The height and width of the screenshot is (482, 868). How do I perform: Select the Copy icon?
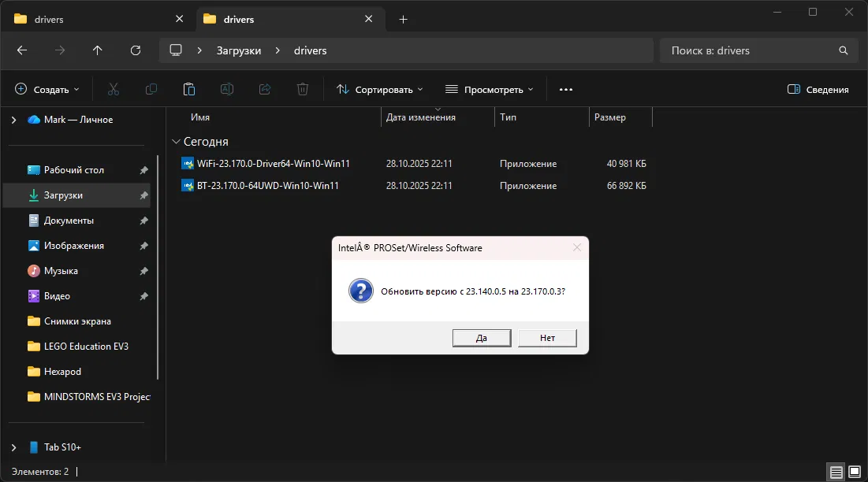(151, 89)
